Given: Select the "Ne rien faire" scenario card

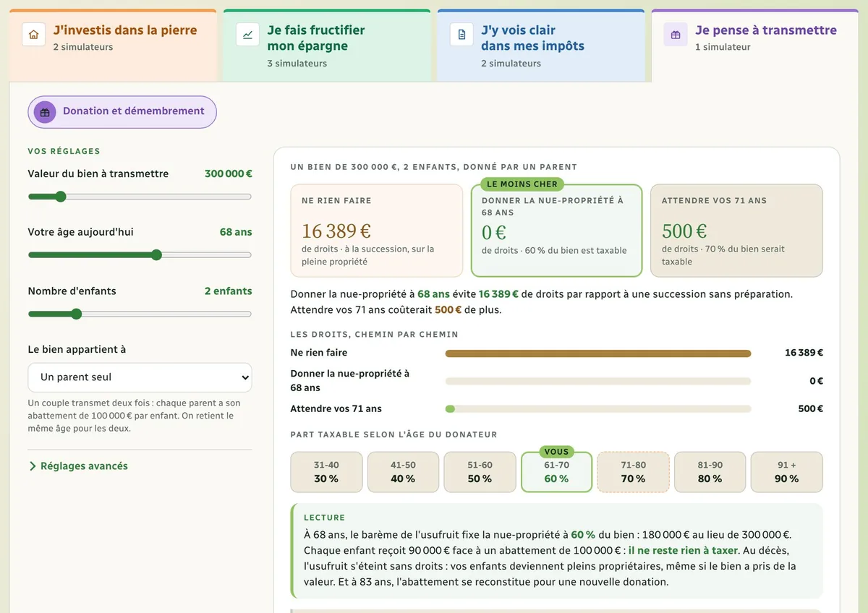Looking at the screenshot, I should point(377,231).
